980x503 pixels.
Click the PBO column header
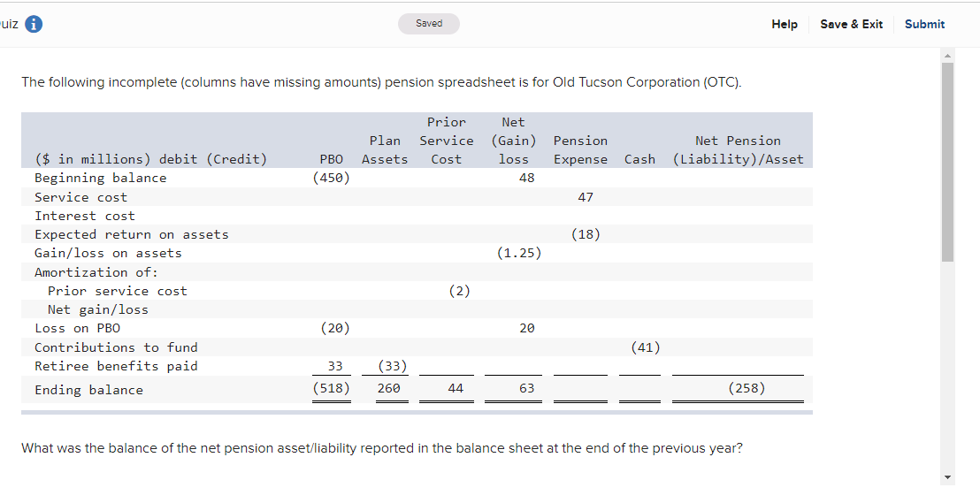coord(332,160)
